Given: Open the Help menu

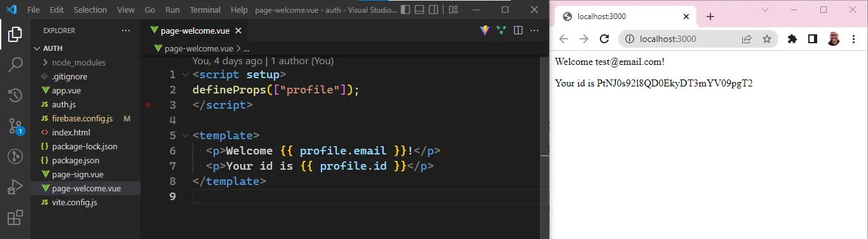Looking at the screenshot, I should point(240,10).
